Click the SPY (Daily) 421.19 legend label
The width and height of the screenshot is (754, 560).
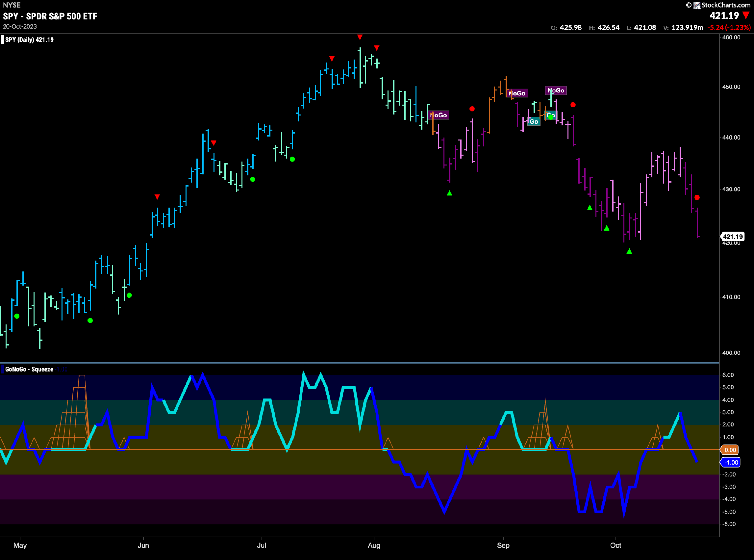[x=29, y=40]
